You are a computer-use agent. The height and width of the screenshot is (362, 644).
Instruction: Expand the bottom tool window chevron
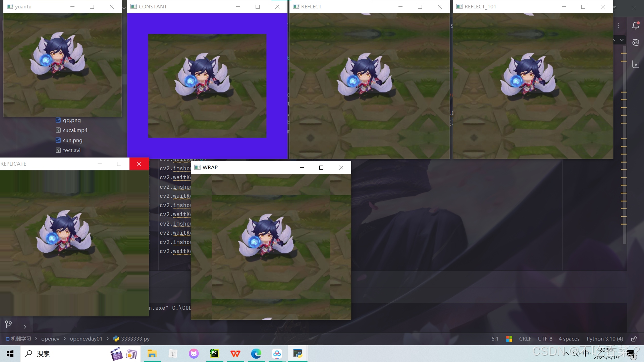[x=25, y=327]
